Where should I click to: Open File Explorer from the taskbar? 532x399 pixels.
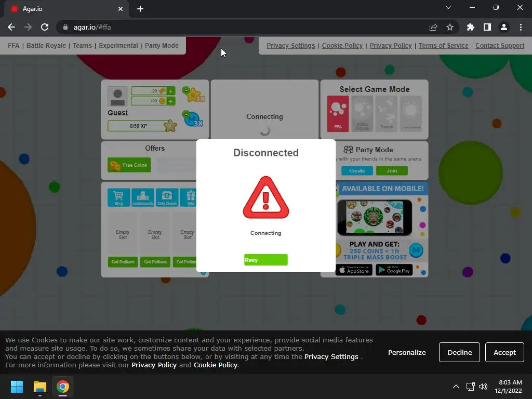[39, 387]
